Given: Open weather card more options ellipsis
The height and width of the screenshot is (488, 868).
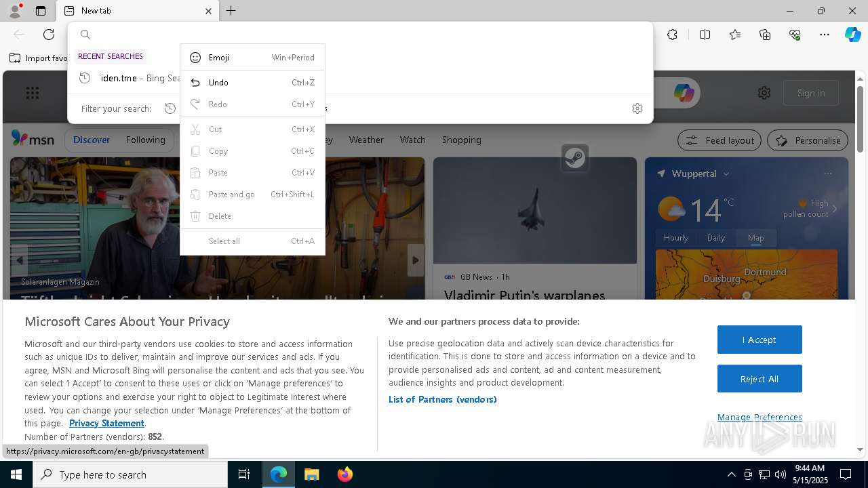Looking at the screenshot, I should (x=828, y=174).
